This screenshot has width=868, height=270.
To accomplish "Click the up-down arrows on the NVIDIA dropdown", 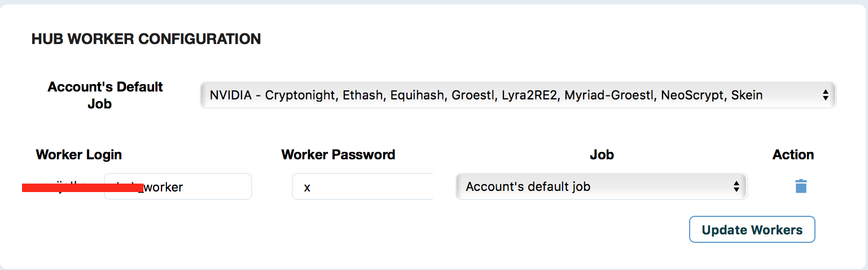I will point(825,95).
